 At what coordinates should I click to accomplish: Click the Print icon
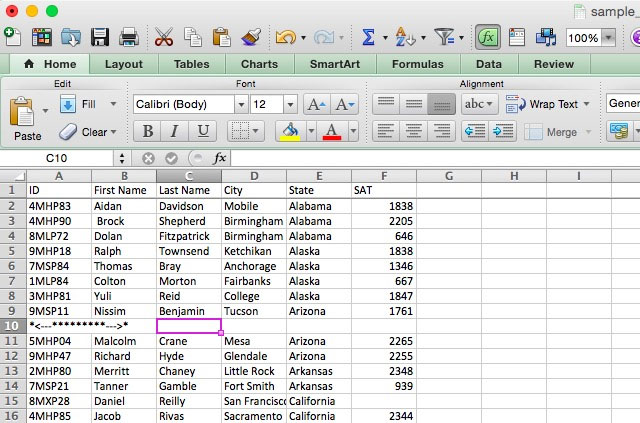click(x=129, y=37)
